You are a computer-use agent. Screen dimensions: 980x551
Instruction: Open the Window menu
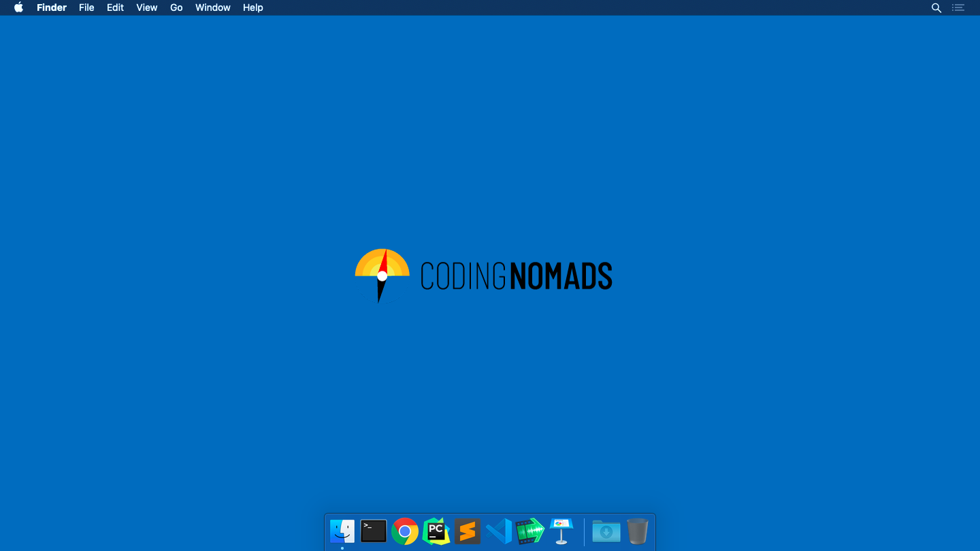pos(213,7)
